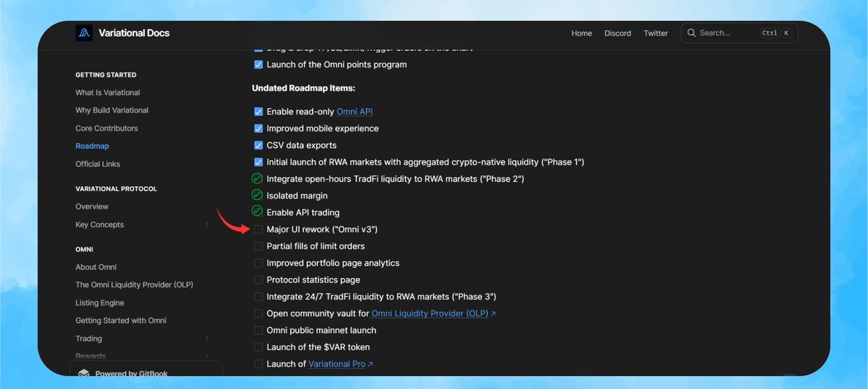Screen dimensions: 868x389
Task: Toggle the Enable read-only Omni API checkbox
Action: point(258,112)
